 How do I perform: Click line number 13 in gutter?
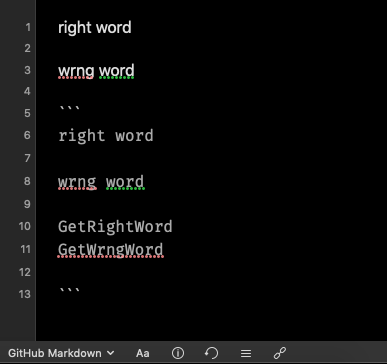[25, 294]
